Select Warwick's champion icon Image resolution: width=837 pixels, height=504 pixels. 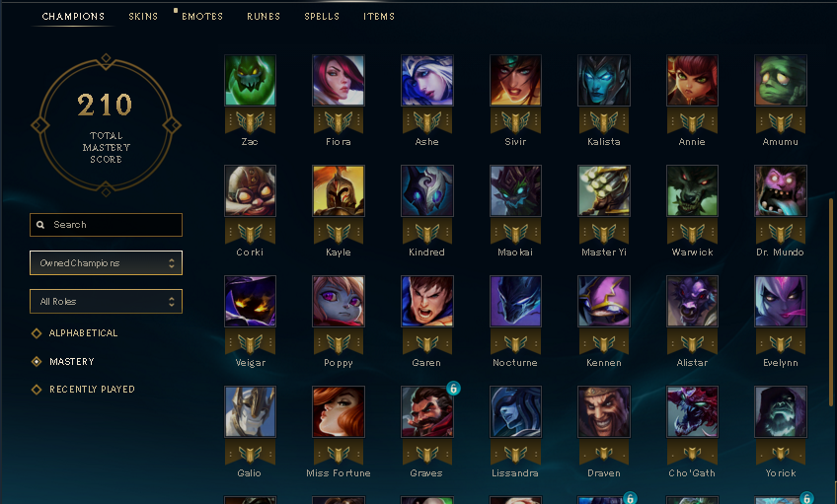point(692,190)
